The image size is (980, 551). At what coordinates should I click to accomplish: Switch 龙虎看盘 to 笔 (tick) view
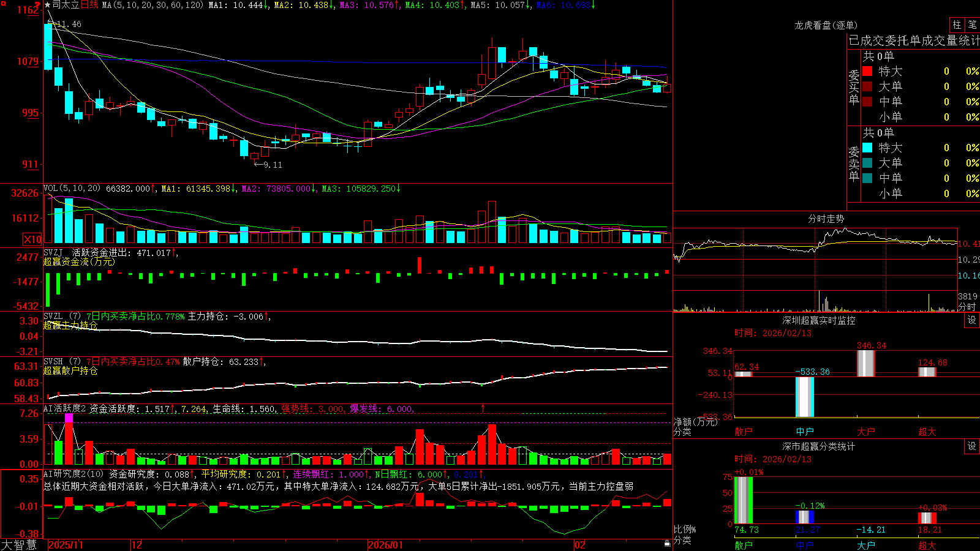pyautogui.click(x=972, y=25)
